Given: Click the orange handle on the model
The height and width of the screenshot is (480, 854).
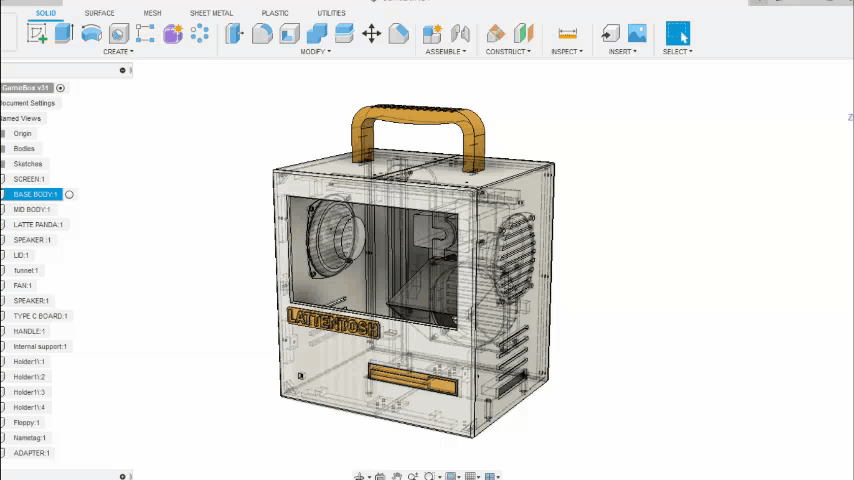Looking at the screenshot, I should [x=417, y=113].
